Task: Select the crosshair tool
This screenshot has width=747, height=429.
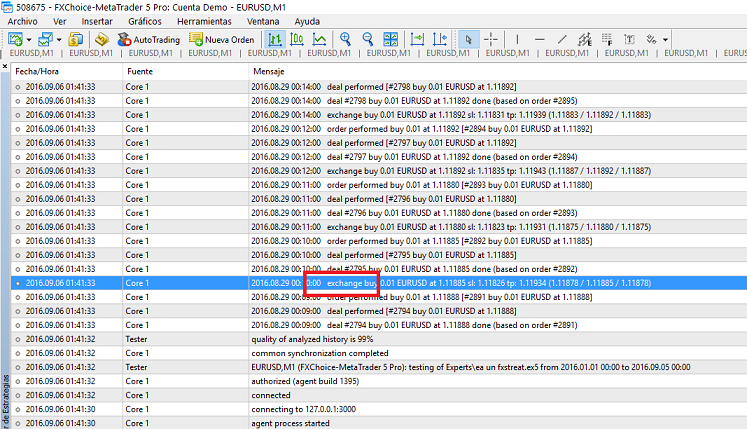Action: pos(491,39)
